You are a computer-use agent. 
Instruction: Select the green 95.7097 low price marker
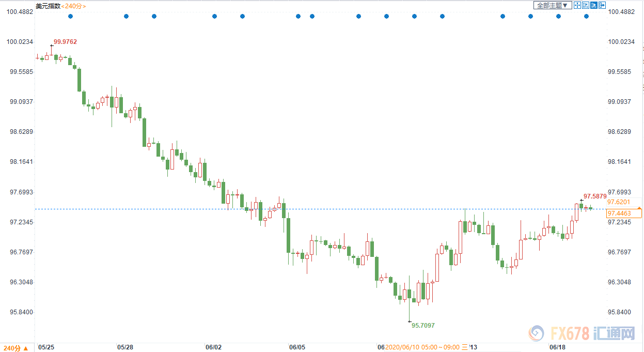422,326
